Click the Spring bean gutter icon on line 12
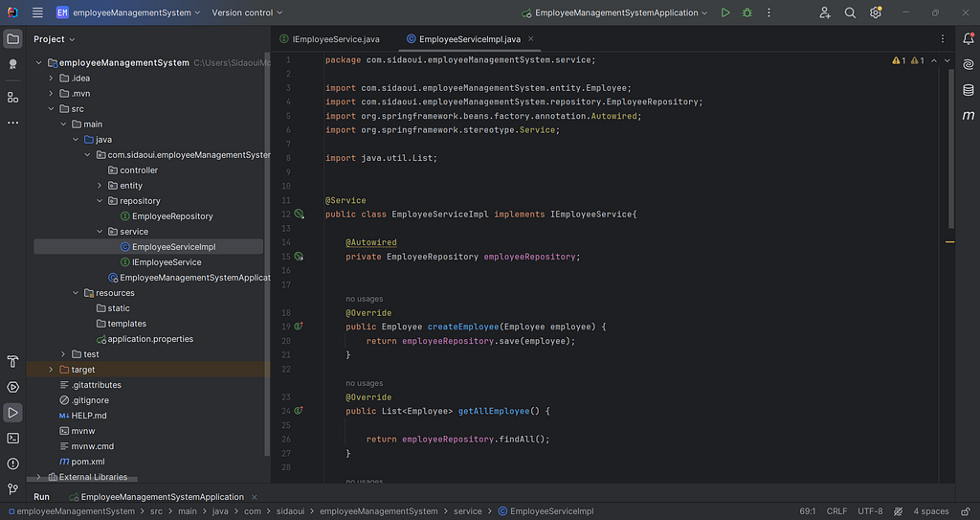Viewport: 980px width, 520px height. pyautogui.click(x=299, y=214)
